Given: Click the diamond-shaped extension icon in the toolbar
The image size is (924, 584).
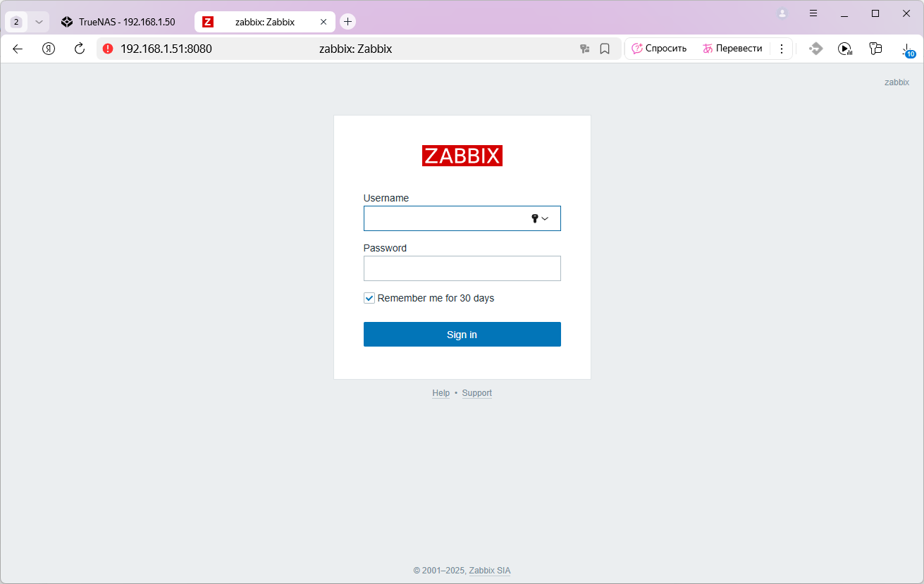Looking at the screenshot, I should tap(815, 49).
